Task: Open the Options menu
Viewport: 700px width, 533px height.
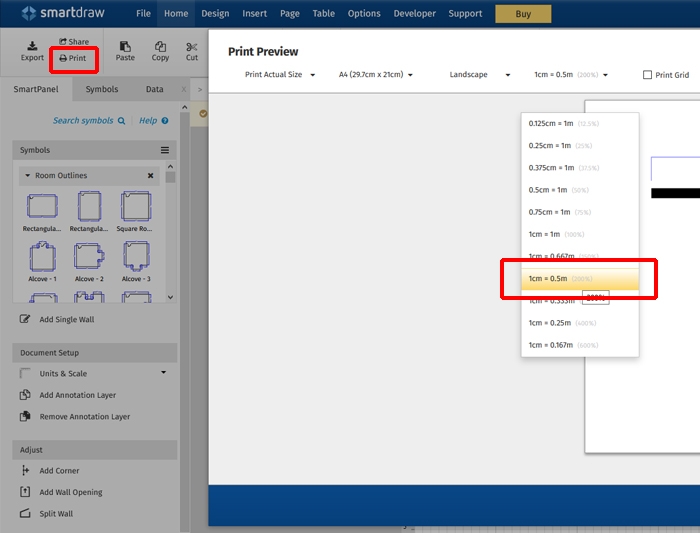Action: click(364, 13)
